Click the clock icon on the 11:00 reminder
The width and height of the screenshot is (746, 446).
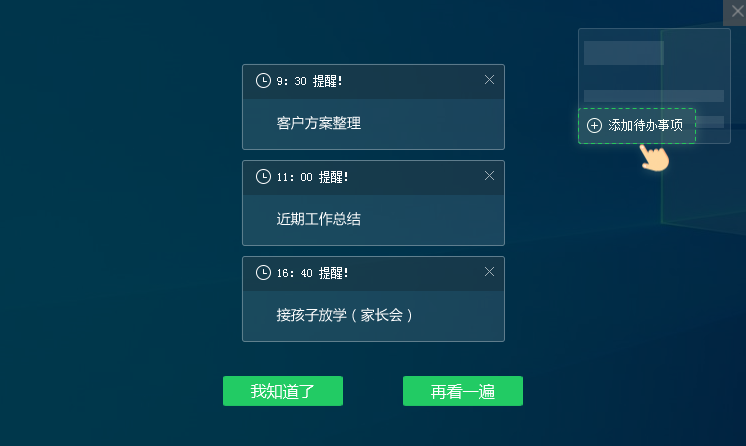(x=263, y=177)
